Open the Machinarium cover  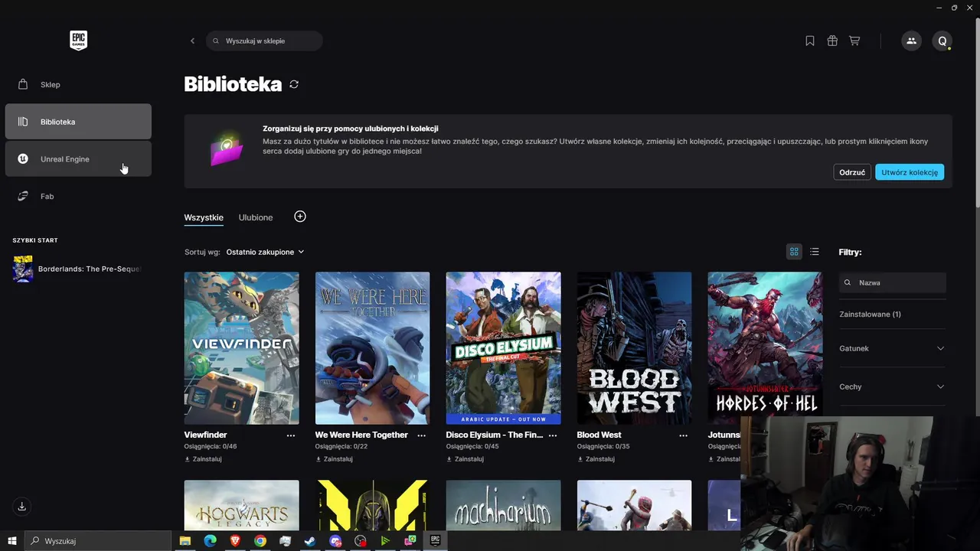click(504, 505)
